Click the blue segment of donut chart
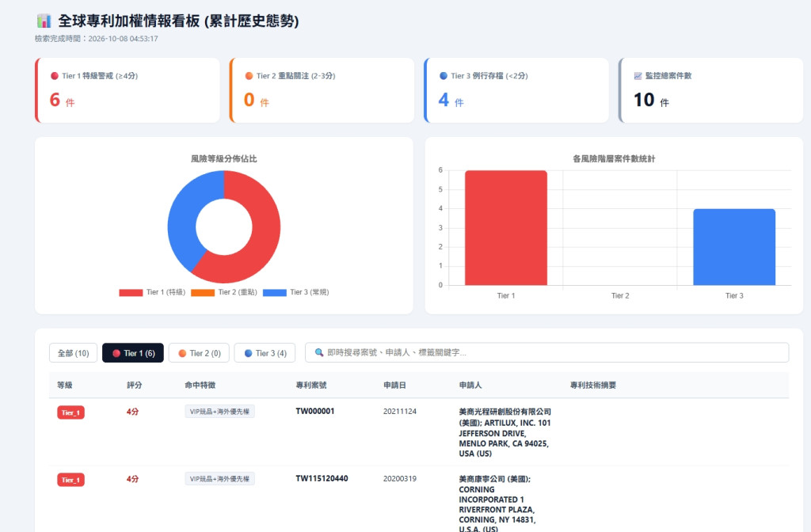The width and height of the screenshot is (811, 532). pyautogui.click(x=184, y=217)
